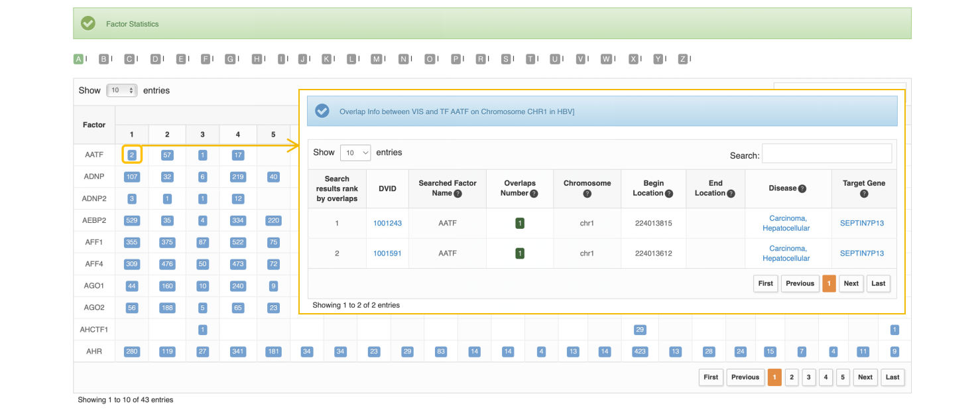Screen dimensions: 980x410
Task: Click help icon beside Overlaps Number header
Action: (x=534, y=194)
